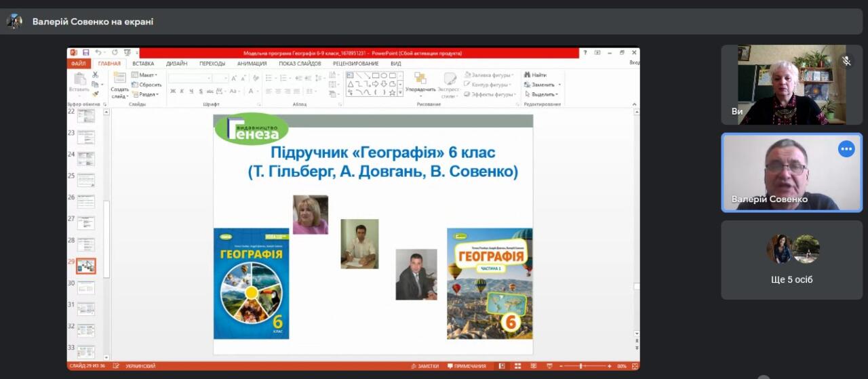Viewport: 868px width, 379px height.
Task: Switch to the ДИЗАЙН tab
Action: pos(177,64)
